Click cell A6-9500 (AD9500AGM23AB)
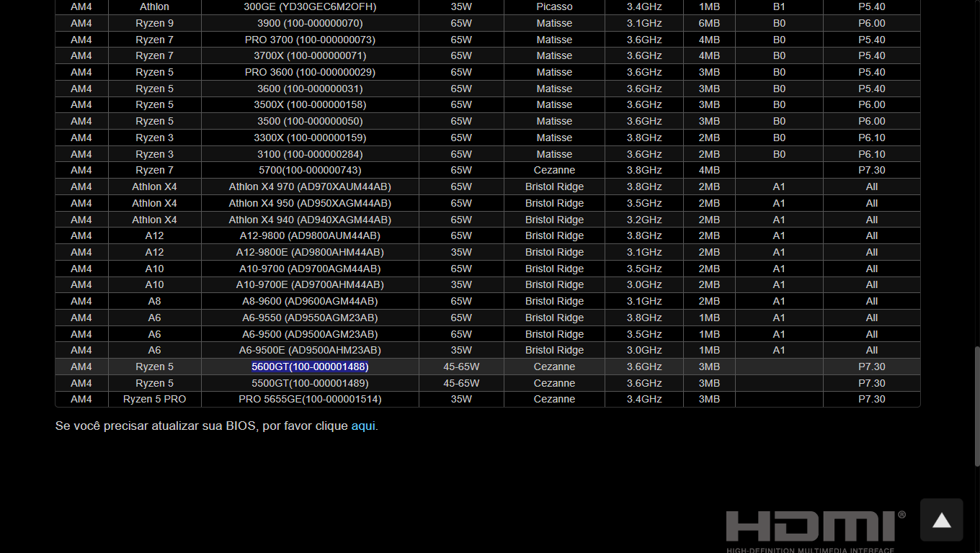Viewport: 980px width, 553px height. 310,334
